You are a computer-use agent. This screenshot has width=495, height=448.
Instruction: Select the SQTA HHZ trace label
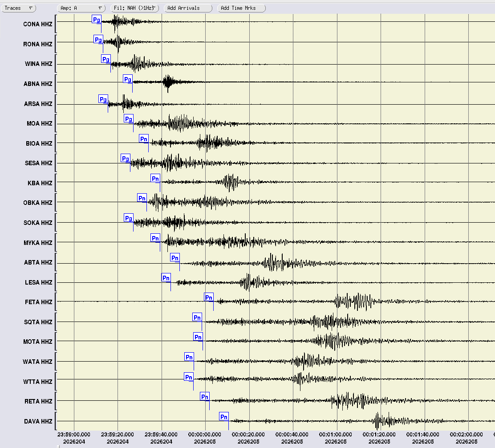38,322
